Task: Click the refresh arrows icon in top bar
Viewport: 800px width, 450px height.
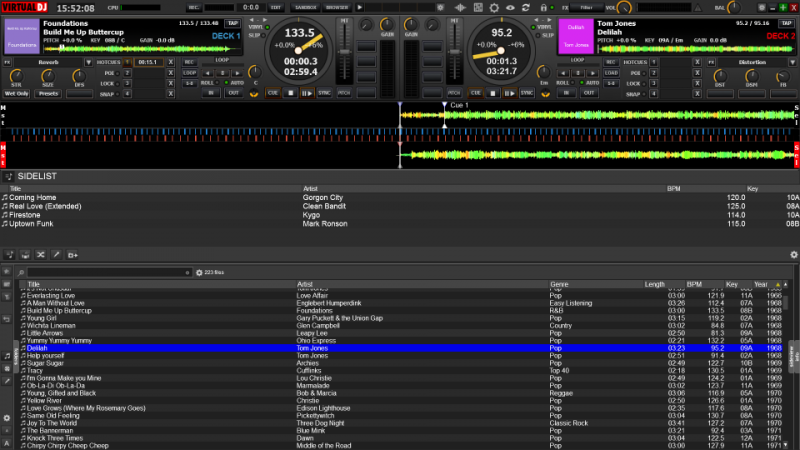Action: point(526,8)
